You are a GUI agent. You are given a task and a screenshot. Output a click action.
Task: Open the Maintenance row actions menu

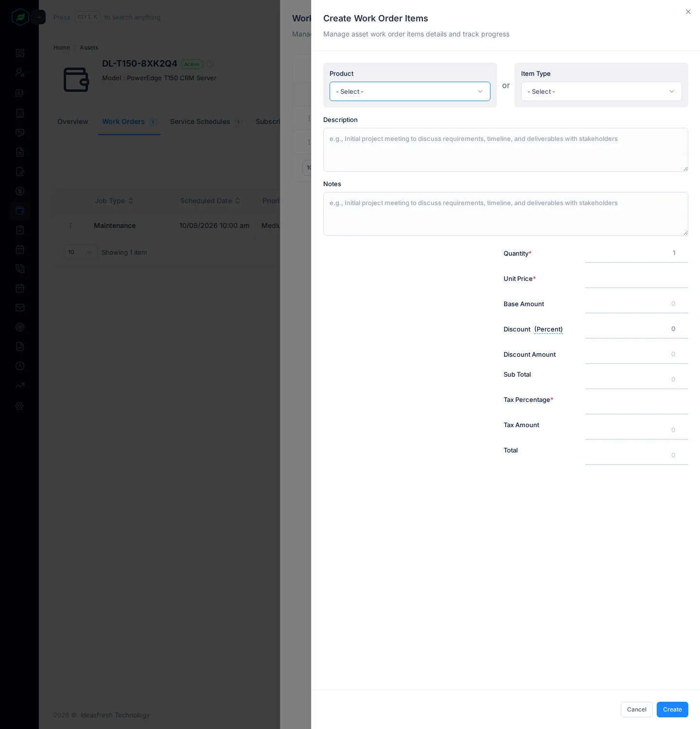tap(70, 226)
